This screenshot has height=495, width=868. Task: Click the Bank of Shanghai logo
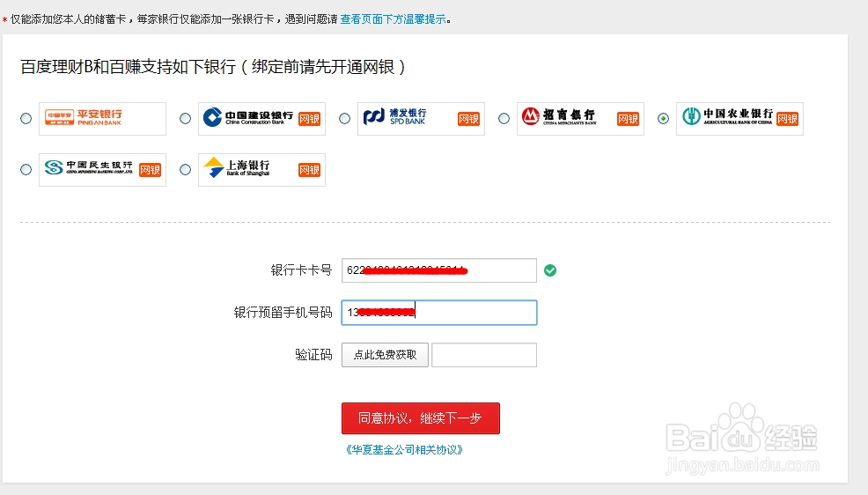[x=261, y=169]
